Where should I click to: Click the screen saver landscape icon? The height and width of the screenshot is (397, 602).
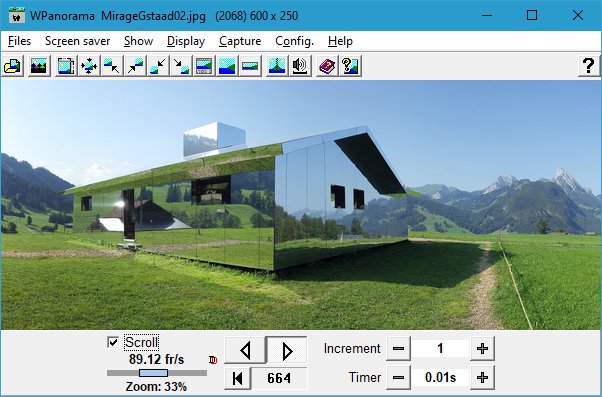pyautogui.click(x=39, y=66)
